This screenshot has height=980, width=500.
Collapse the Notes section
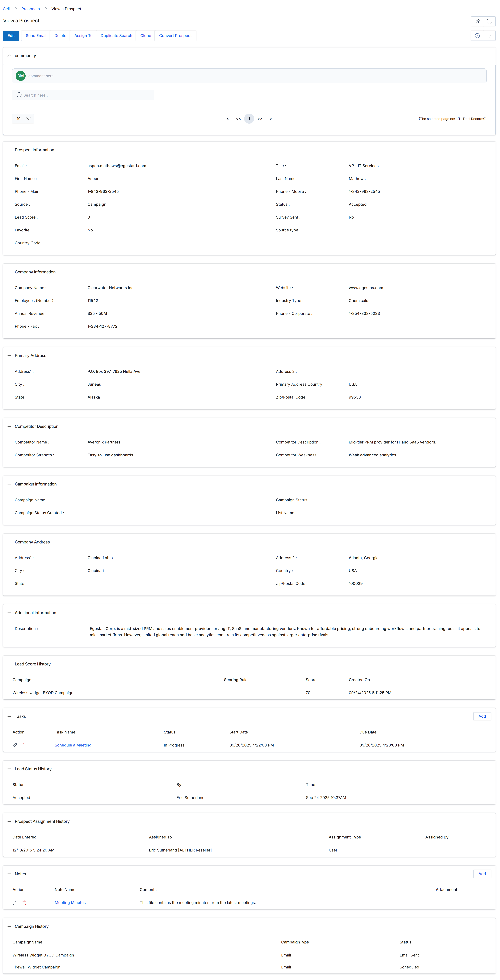click(x=9, y=874)
